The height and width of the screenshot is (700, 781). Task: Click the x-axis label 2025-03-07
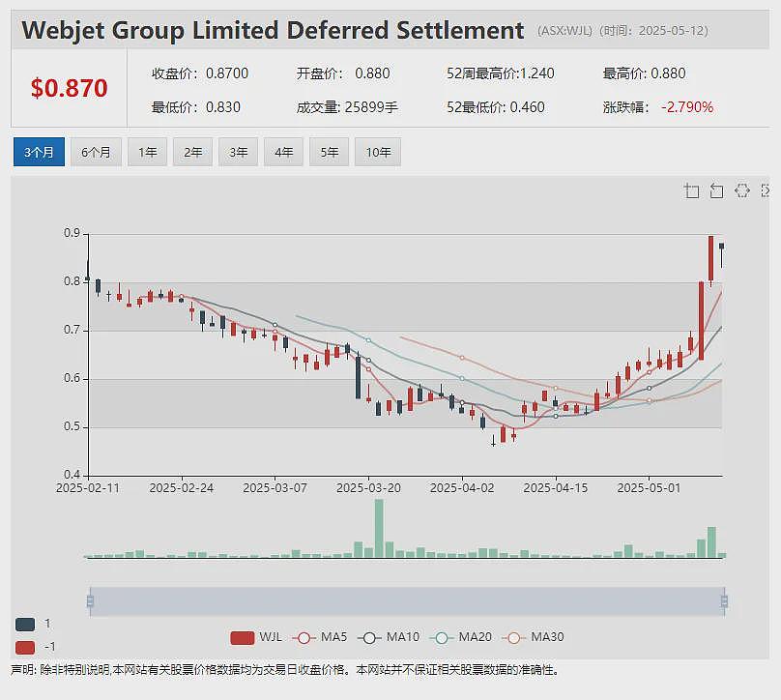click(275, 487)
